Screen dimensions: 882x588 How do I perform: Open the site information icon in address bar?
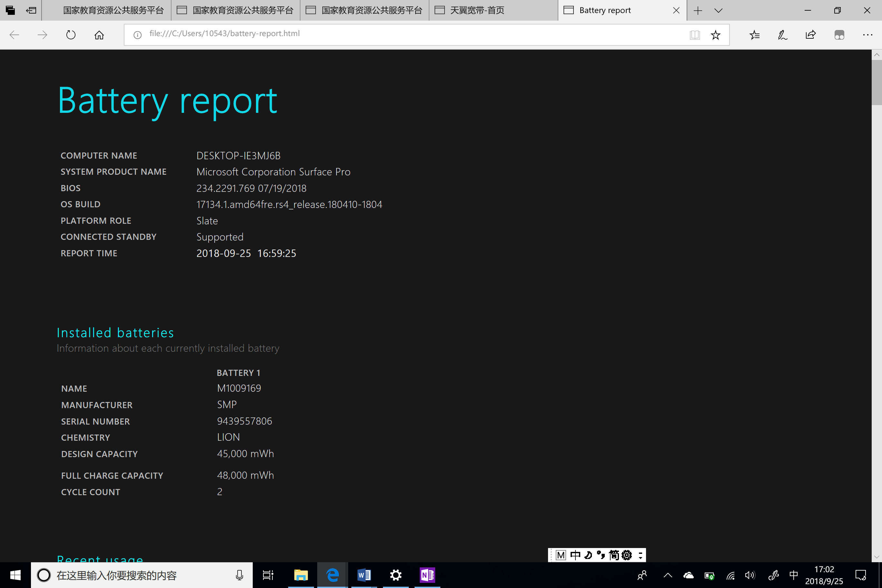138,35
